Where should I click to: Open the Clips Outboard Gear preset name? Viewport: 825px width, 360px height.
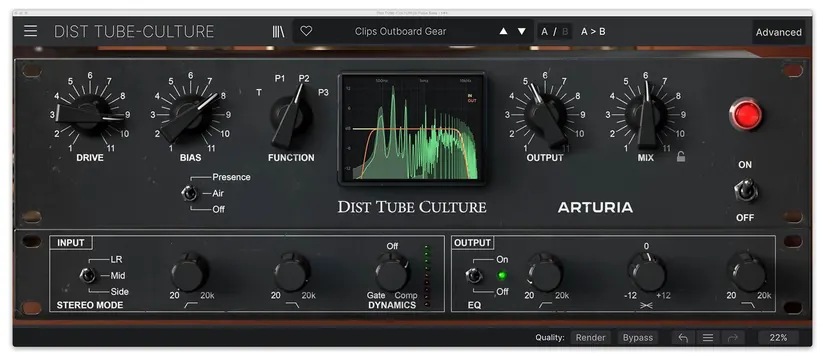[x=400, y=32]
